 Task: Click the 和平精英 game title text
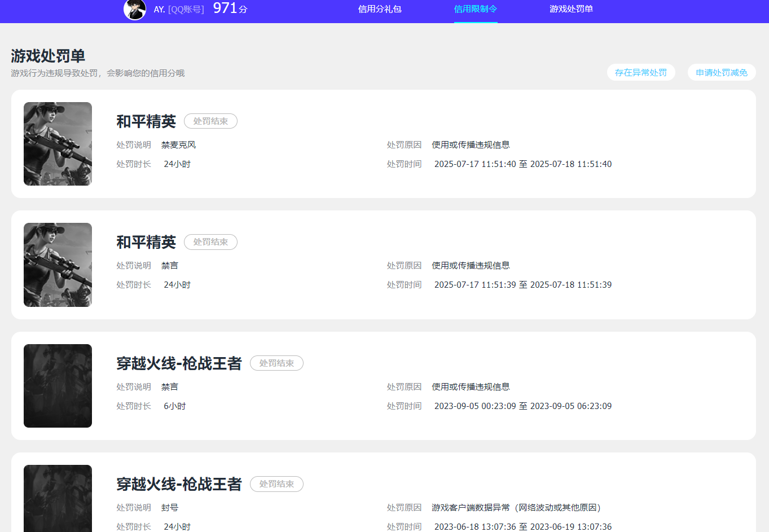click(x=146, y=121)
